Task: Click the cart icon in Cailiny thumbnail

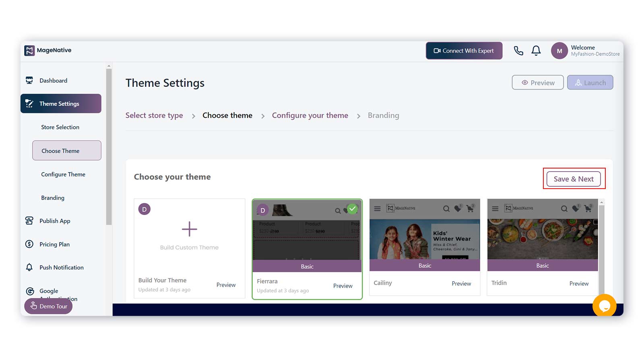Action: tap(470, 208)
